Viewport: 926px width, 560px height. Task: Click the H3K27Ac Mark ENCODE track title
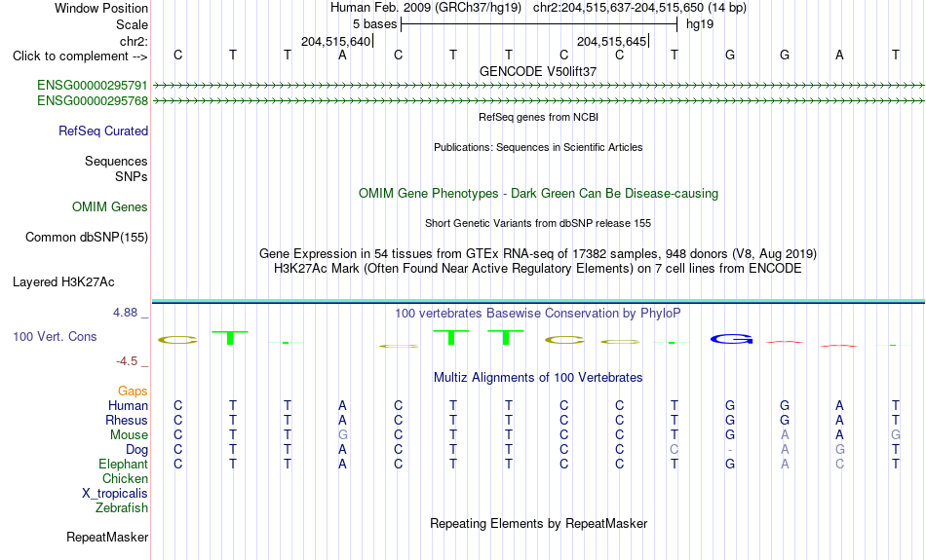538,269
